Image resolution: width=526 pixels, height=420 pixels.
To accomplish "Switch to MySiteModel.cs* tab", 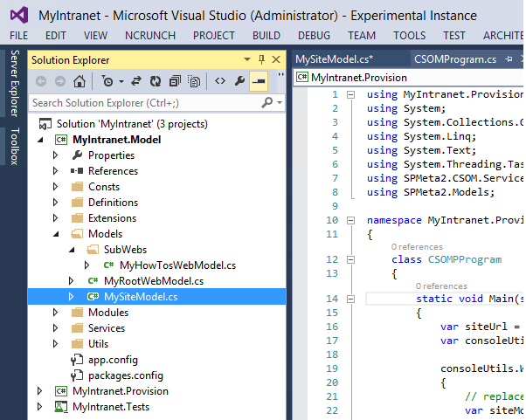I will pos(334,59).
